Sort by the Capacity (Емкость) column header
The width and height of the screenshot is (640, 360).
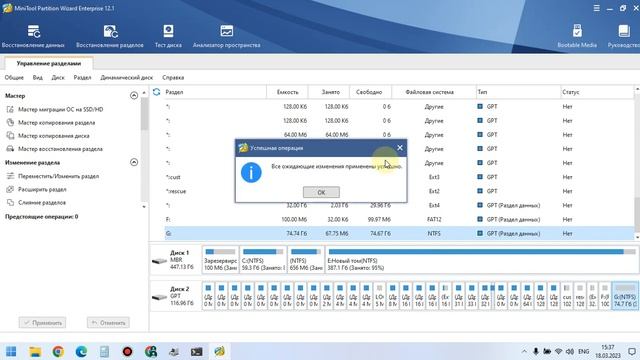tap(287, 92)
